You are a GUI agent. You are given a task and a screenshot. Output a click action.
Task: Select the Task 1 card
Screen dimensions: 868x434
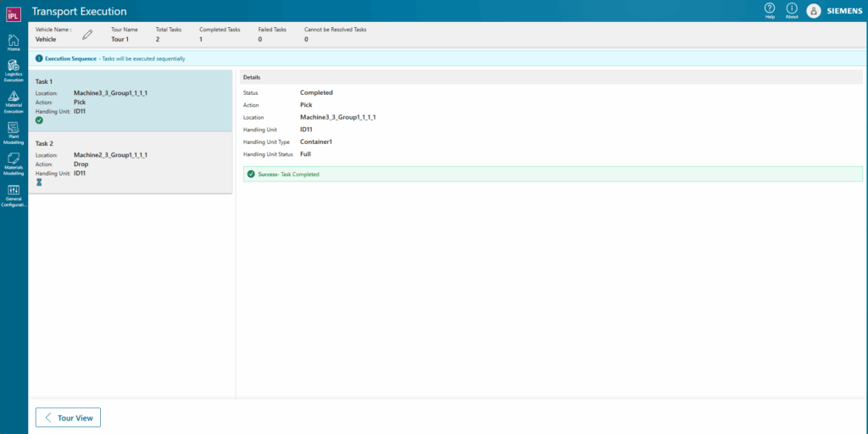131,100
